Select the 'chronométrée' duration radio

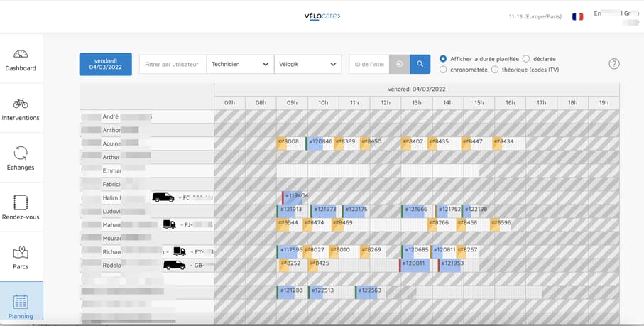(x=443, y=70)
